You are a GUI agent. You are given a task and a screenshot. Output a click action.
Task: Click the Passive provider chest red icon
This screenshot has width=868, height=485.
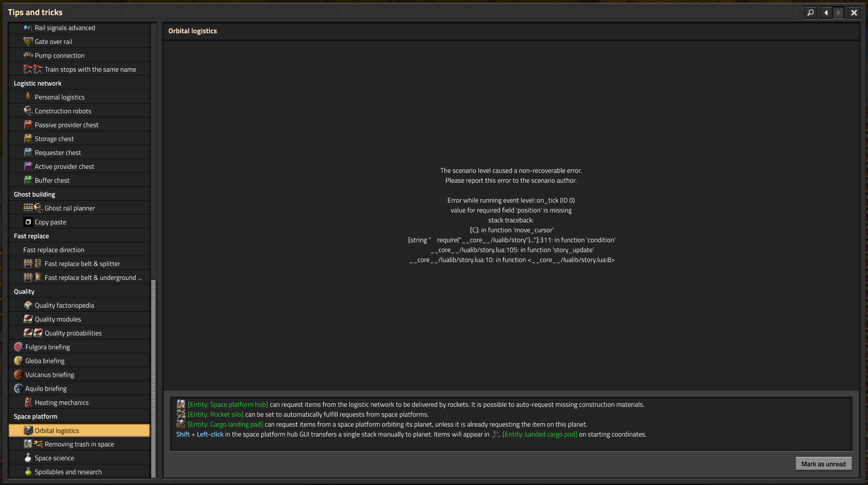point(28,125)
